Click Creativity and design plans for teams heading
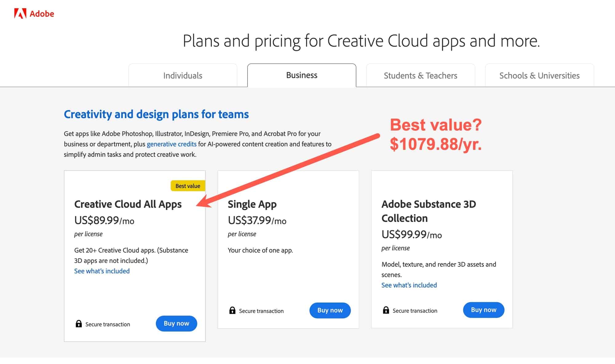This screenshot has width=615, height=364. [x=156, y=114]
